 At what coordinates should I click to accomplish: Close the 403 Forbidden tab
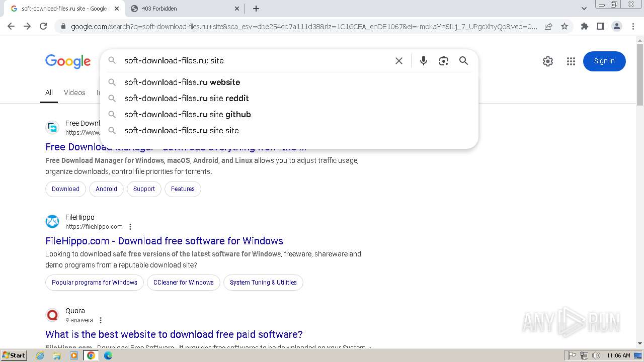tap(237, 9)
